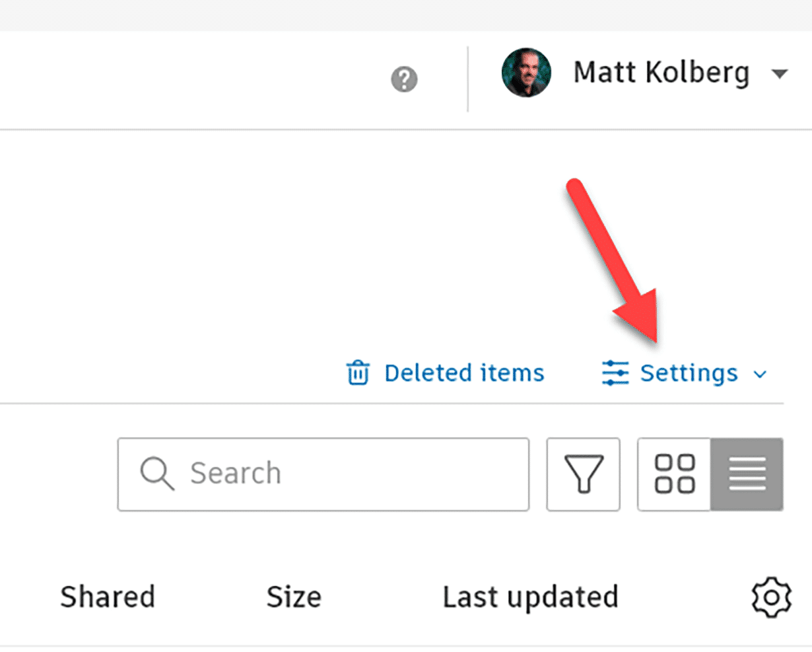Click the search magnifier icon
The width and height of the screenshot is (812, 652).
coord(156,473)
